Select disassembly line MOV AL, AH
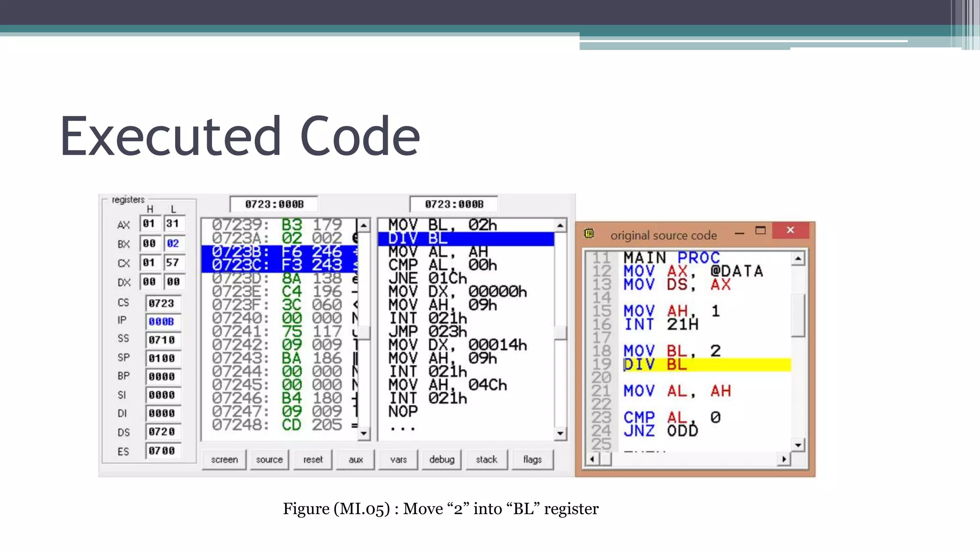Image resolution: width=980 pixels, height=551 pixels. tap(466, 252)
